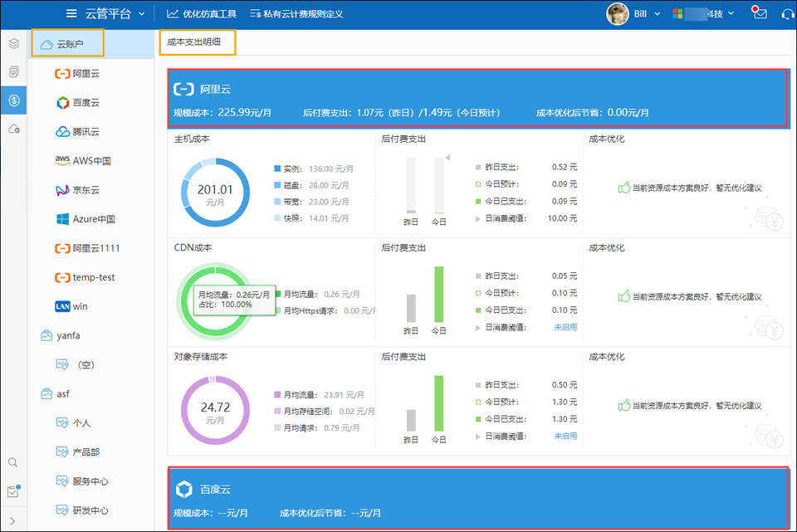Click the hamburger menu icon beside 云管平台
This screenshot has height=532, width=797.
72,13
